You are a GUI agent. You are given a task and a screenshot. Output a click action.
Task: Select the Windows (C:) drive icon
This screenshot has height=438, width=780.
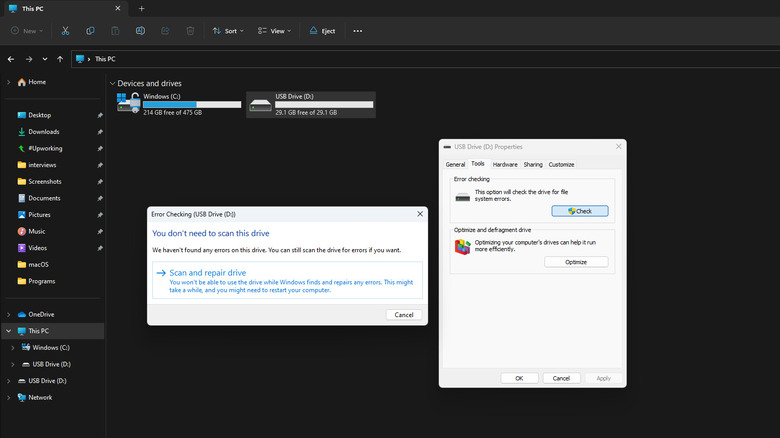click(128, 104)
